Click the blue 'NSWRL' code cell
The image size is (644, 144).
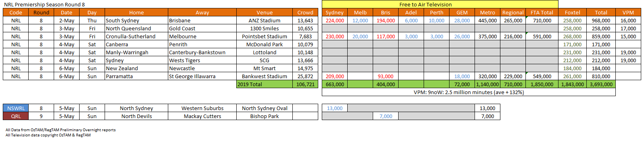point(16,108)
